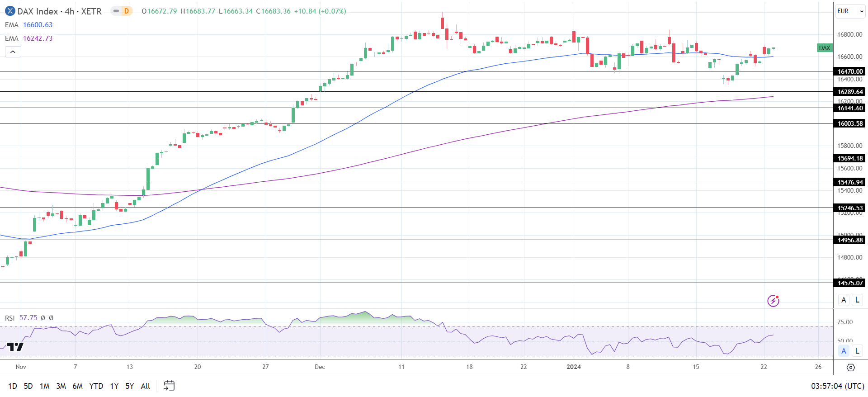Open the go-to-date calendar icon

169,386
